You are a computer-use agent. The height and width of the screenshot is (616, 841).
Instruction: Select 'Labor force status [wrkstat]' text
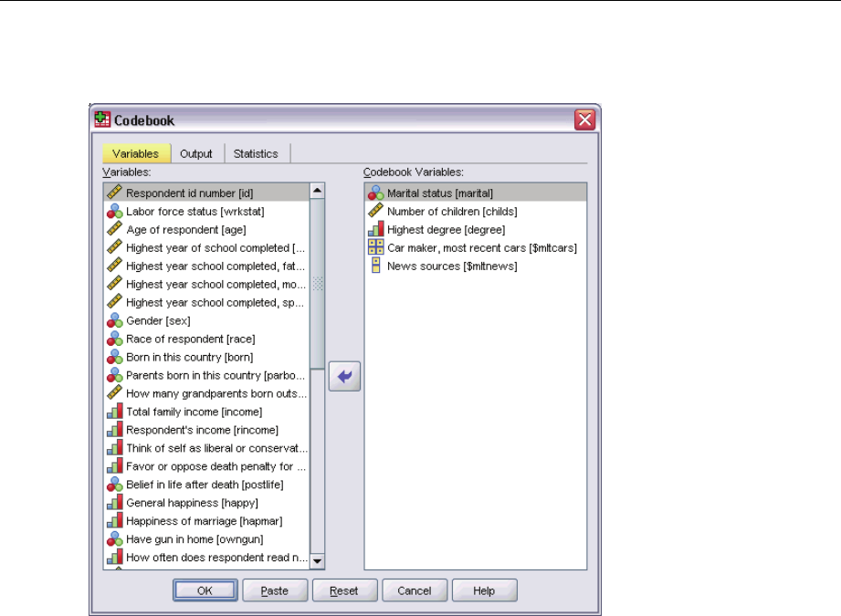point(195,211)
